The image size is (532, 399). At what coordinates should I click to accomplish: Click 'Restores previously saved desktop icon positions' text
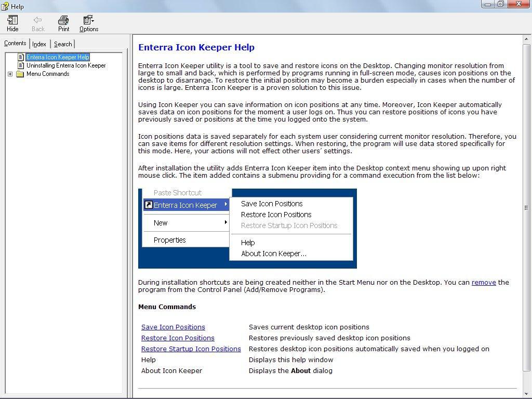(329, 338)
